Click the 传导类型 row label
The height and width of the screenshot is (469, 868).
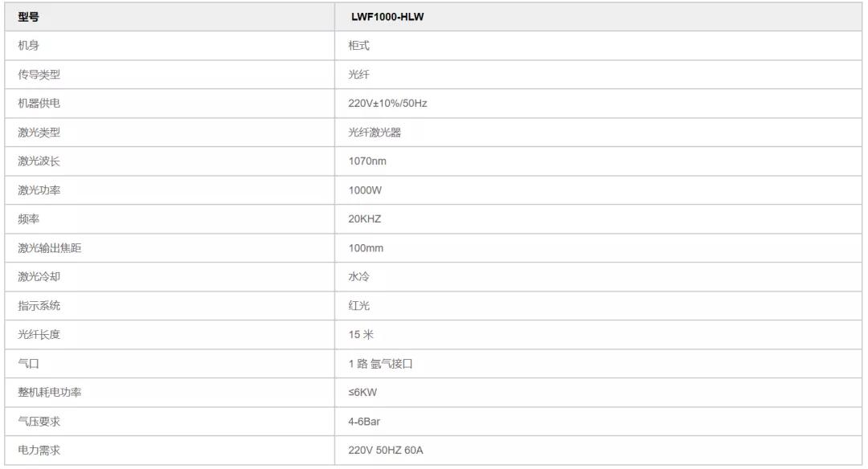click(x=39, y=75)
